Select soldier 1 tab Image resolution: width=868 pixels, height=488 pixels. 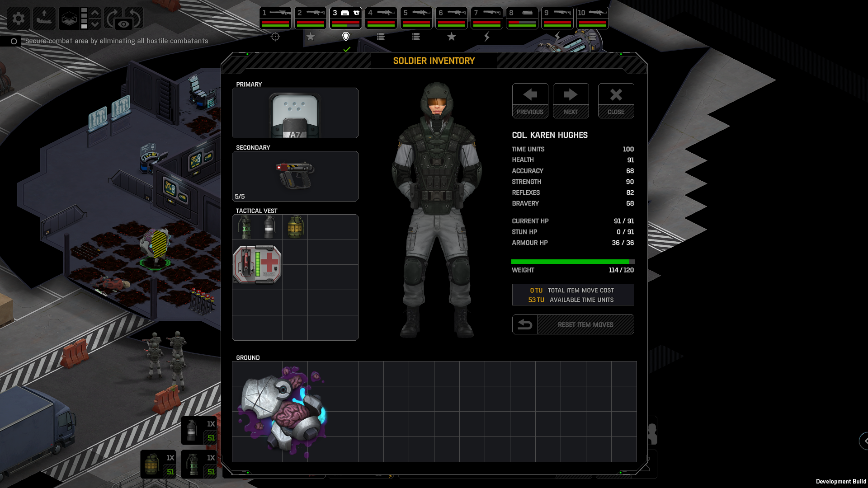pyautogui.click(x=275, y=18)
